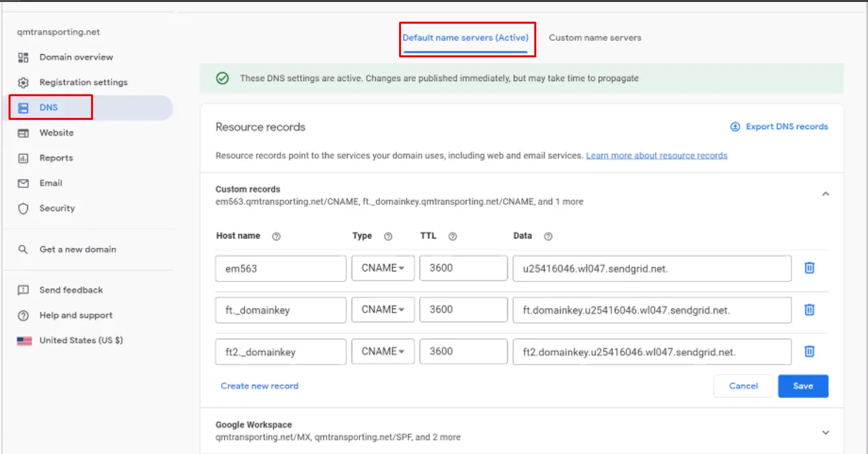This screenshot has height=454, width=868.
Task: Click the ft._domainkey host name field
Action: [x=280, y=310]
